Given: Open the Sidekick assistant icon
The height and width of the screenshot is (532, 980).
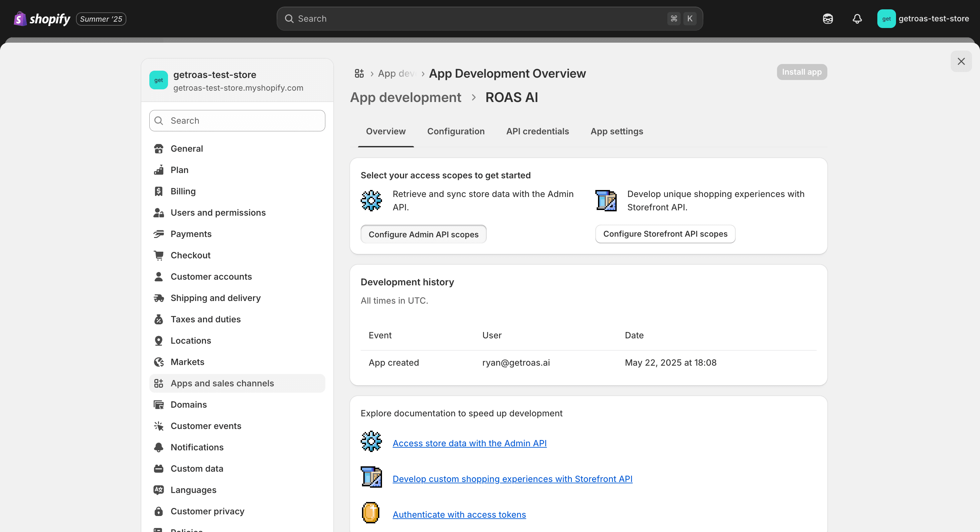Looking at the screenshot, I should tap(828, 19).
